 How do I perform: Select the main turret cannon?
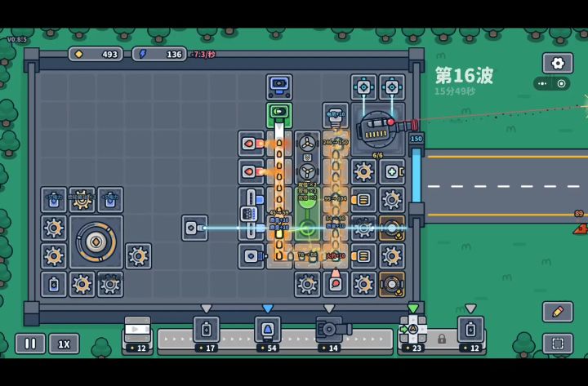tap(378, 129)
